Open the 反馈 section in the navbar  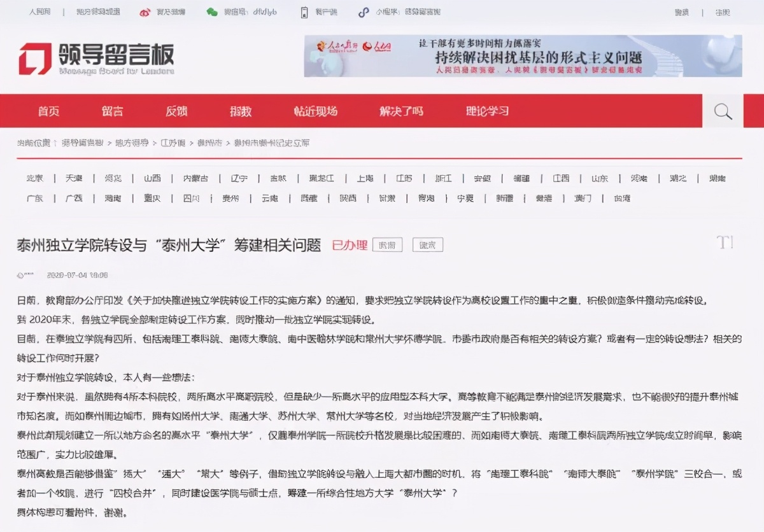coord(176,111)
